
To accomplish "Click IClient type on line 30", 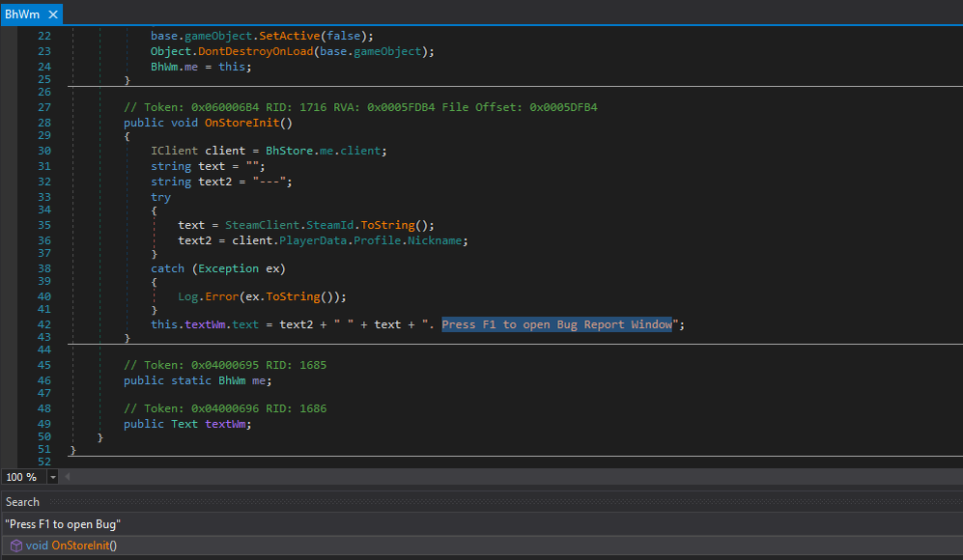I will pos(175,151).
